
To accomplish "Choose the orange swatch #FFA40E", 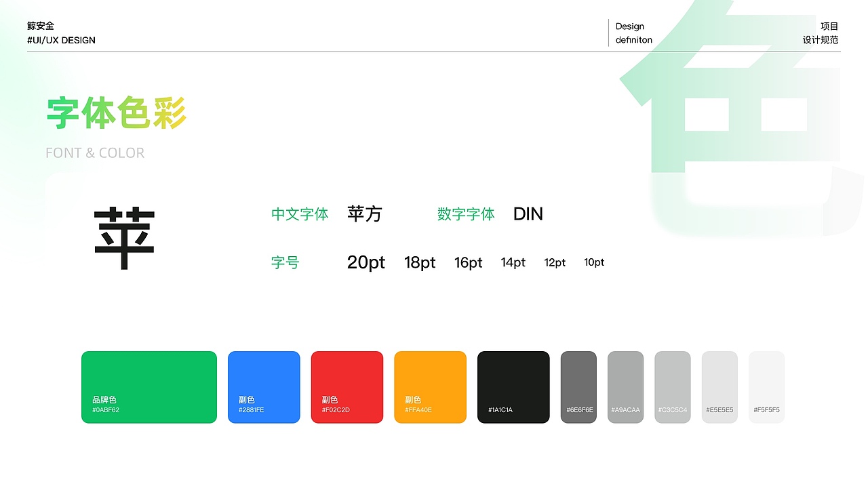I will tap(430, 387).
